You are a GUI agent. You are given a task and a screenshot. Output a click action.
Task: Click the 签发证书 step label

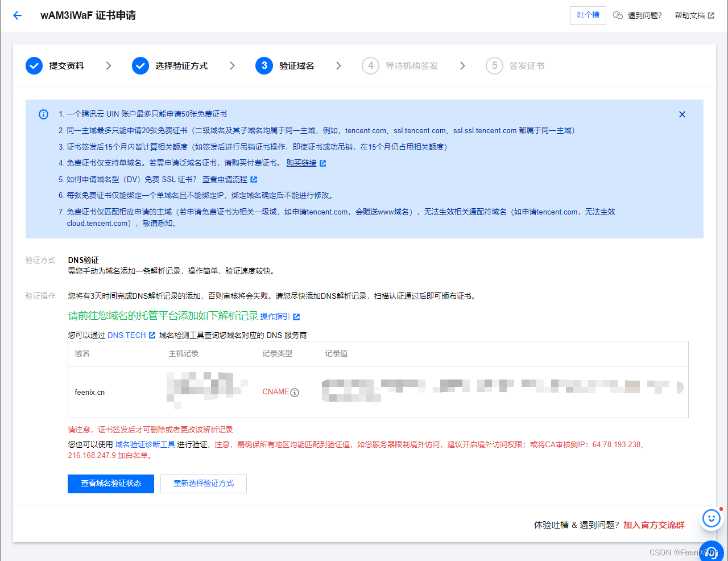[527, 66]
